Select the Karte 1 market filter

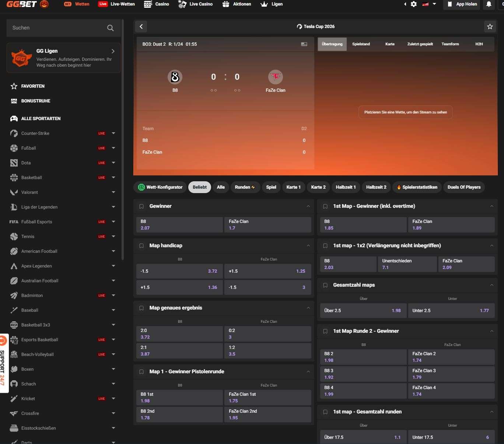coord(293,187)
